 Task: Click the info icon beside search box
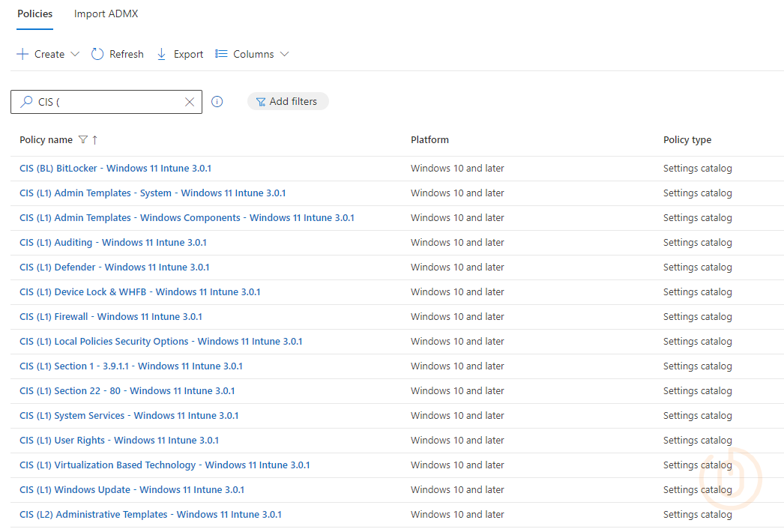[x=217, y=102]
